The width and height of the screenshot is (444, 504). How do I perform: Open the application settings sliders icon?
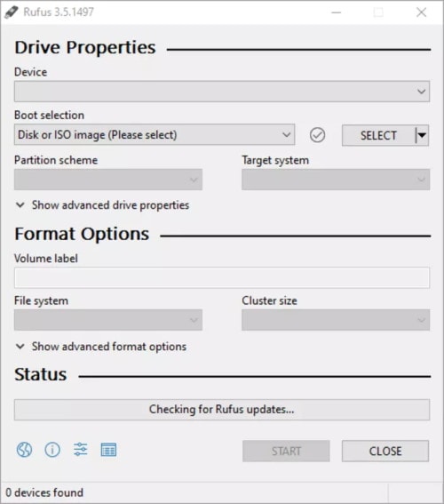[80, 450]
